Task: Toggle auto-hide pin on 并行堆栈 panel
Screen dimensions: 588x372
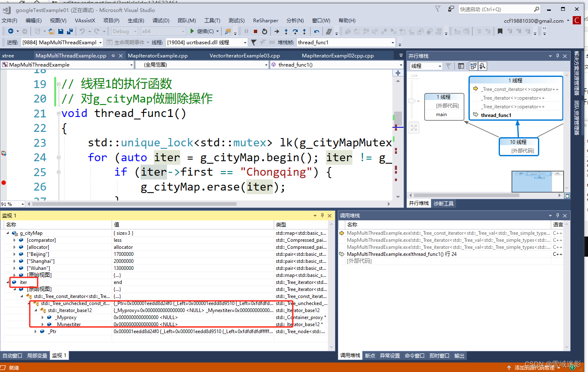Action: click(x=557, y=56)
